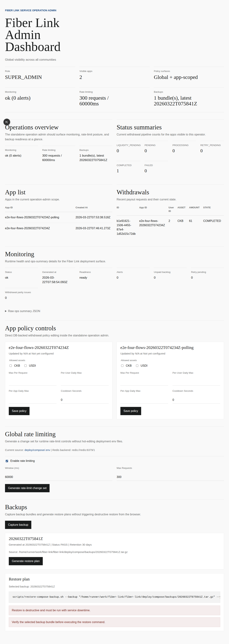The height and width of the screenshot is (644, 229).
Task: Enable CKB asset for e2e-four-flows-20260322T074234Z
Action: 11,366
